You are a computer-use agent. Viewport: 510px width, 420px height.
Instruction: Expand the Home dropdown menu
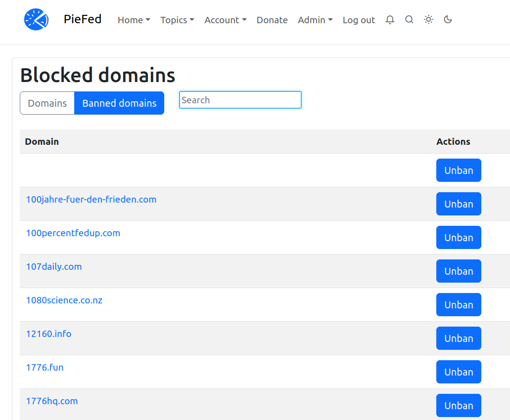134,20
